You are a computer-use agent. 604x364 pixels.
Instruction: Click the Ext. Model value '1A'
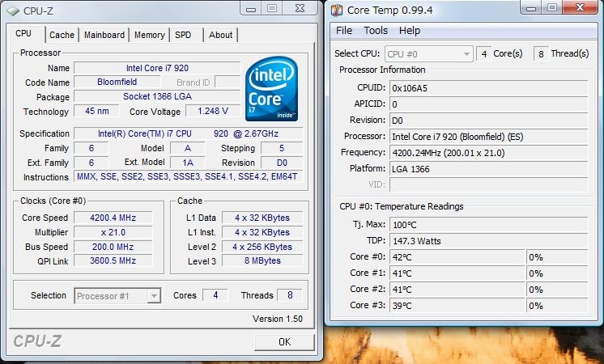pos(188,163)
